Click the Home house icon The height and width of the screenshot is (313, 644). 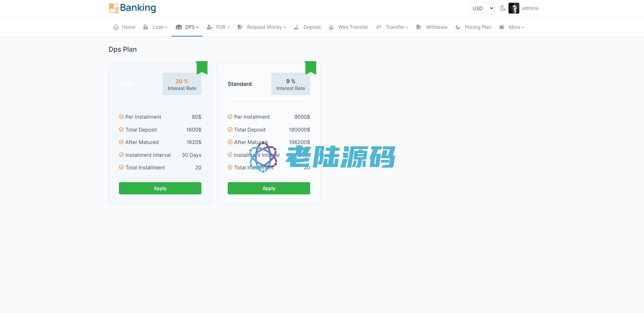tap(116, 27)
